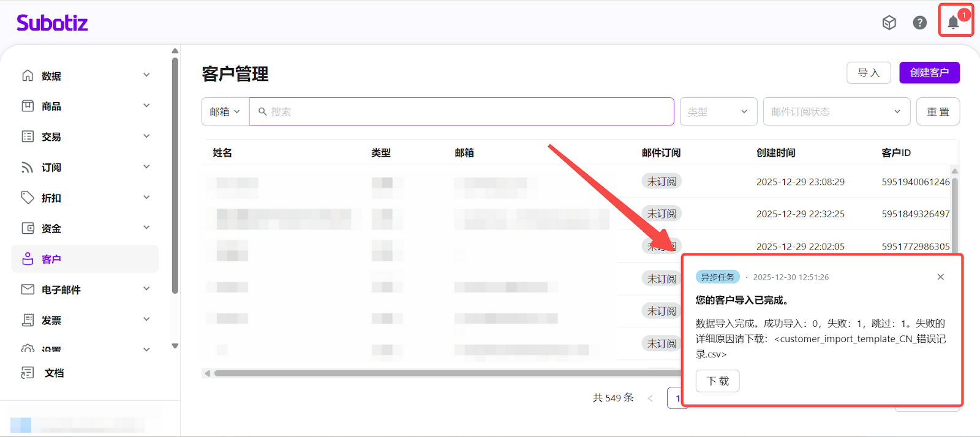Viewport: 980px width, 437px height.
Task: Expand the 交易 sidebar menu chevron
Action: pos(146,136)
